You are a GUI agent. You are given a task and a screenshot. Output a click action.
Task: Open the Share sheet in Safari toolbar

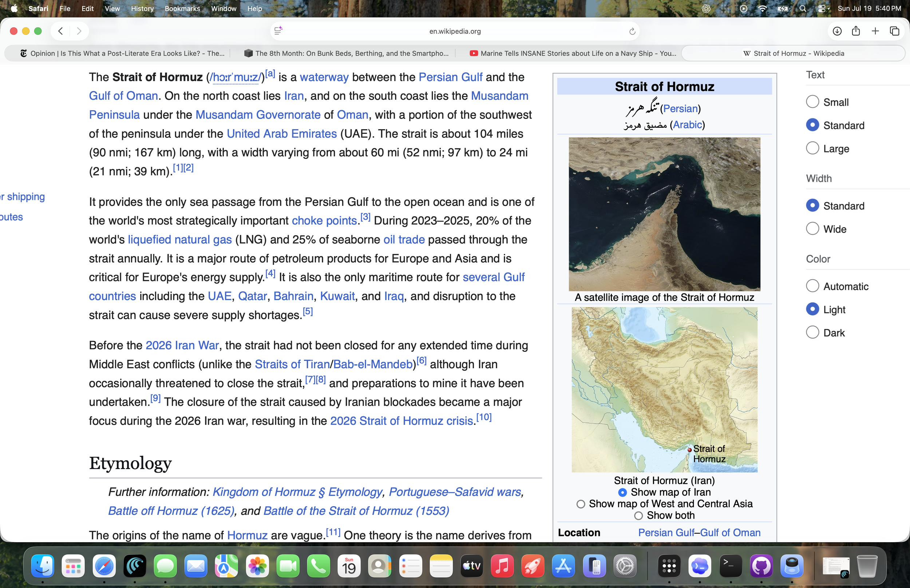[x=856, y=31]
